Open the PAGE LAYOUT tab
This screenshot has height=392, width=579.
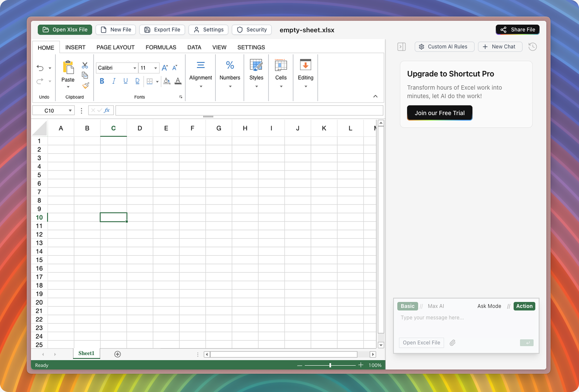click(115, 47)
